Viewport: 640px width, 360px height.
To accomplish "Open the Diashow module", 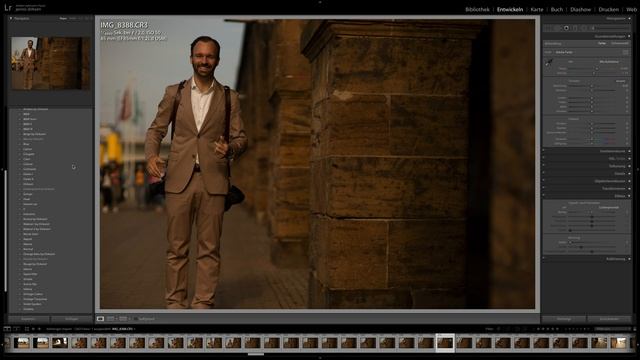I will pyautogui.click(x=580, y=9).
